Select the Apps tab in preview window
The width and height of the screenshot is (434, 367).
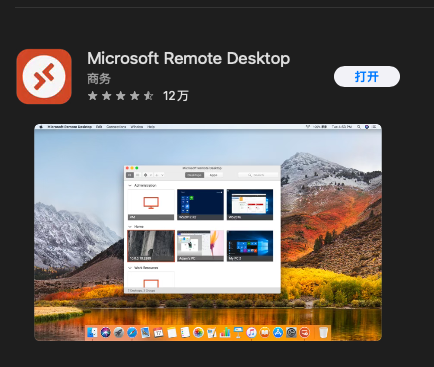[213, 175]
